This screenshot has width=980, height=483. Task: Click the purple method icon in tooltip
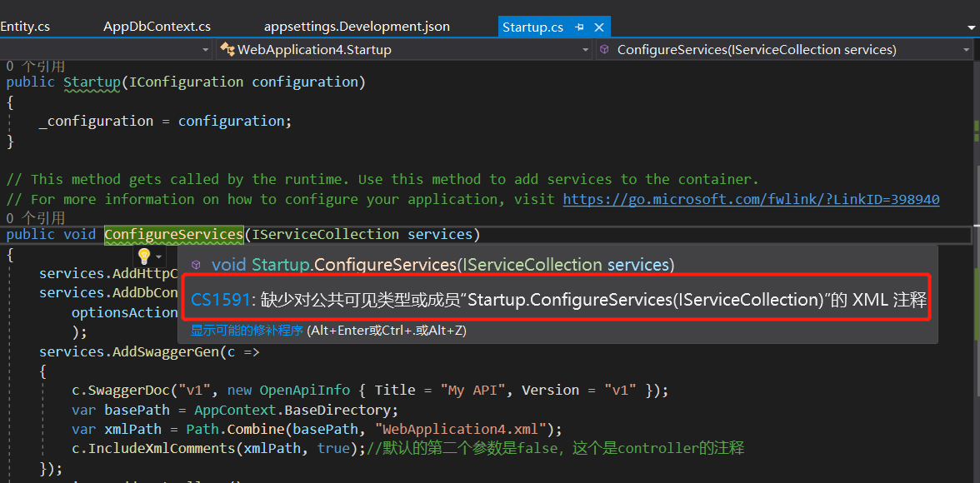coord(196,265)
